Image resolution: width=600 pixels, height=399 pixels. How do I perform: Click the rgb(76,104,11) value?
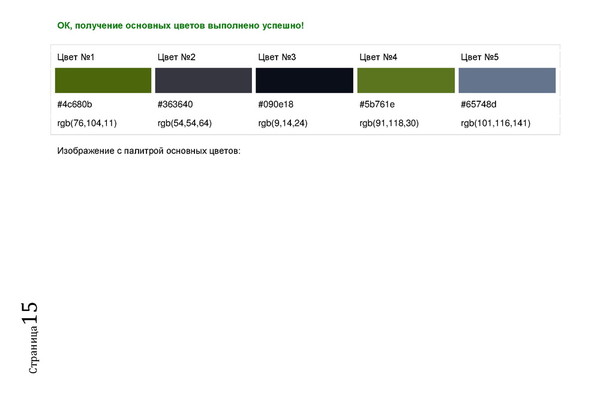[x=87, y=123]
